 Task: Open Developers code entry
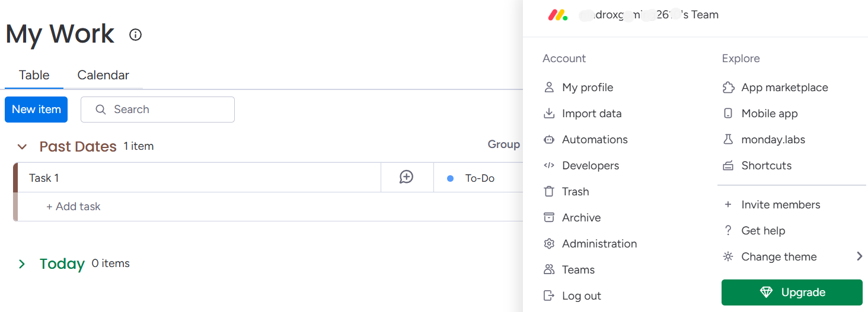581,165
